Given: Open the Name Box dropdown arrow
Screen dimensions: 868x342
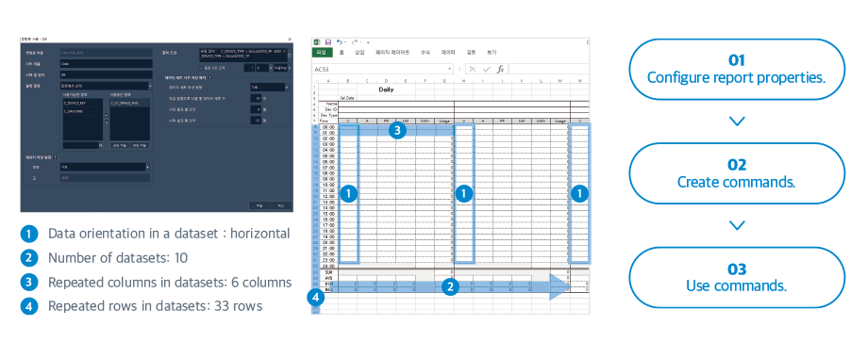Looking at the screenshot, I should tap(449, 69).
